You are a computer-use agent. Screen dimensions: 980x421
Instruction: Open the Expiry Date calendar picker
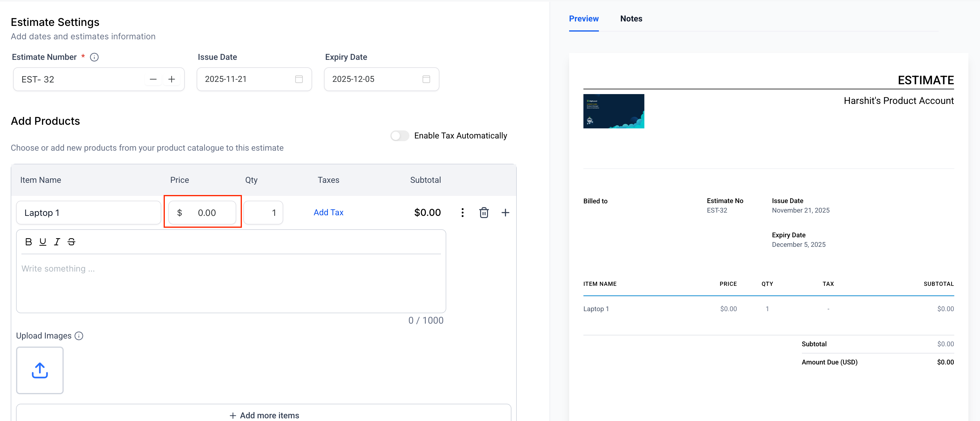426,79
